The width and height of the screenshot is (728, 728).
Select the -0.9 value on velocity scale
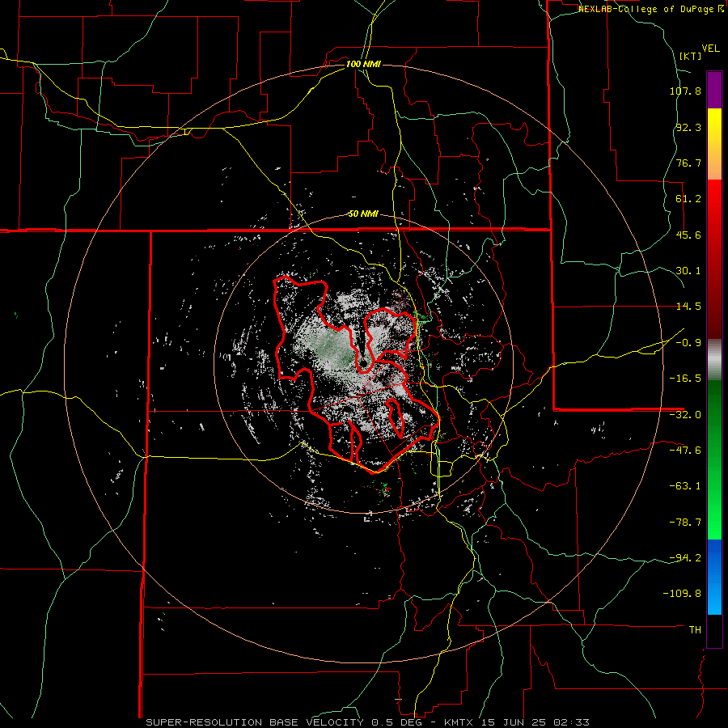pyautogui.click(x=688, y=343)
